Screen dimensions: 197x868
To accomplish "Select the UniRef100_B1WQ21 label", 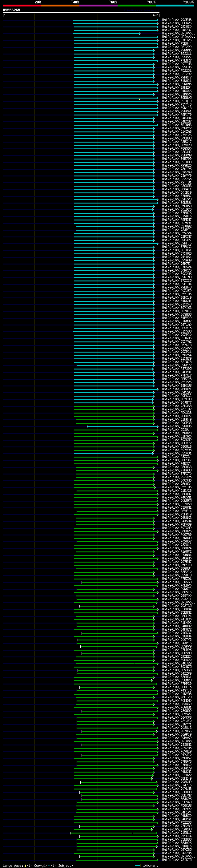I will click(x=177, y=81).
